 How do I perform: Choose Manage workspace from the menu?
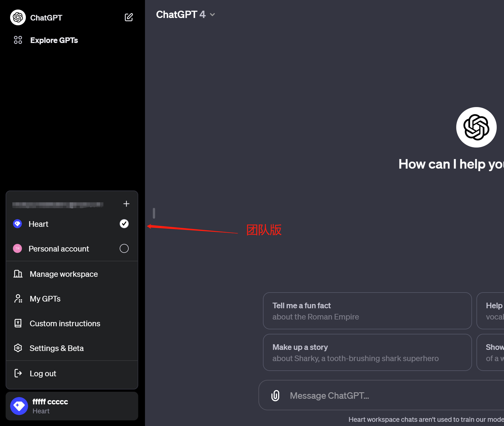point(72,274)
